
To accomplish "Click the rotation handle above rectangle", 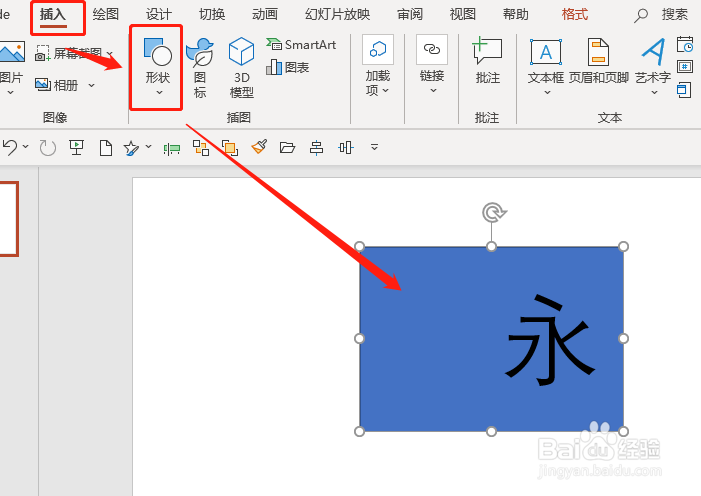I will pyautogui.click(x=493, y=212).
